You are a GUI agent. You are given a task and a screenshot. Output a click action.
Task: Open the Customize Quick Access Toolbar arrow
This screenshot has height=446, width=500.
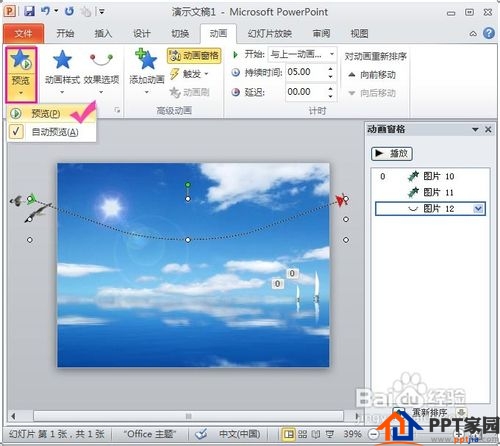[x=101, y=12]
